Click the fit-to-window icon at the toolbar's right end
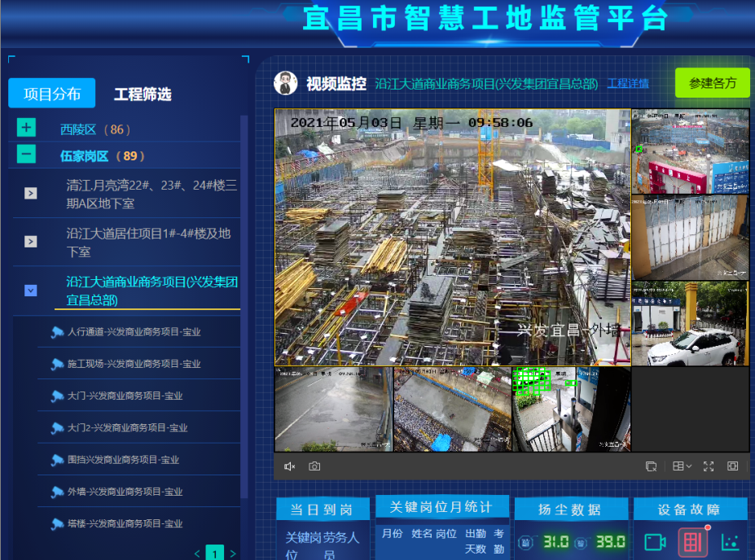Screen dimensions: 755x560 tap(733, 466)
